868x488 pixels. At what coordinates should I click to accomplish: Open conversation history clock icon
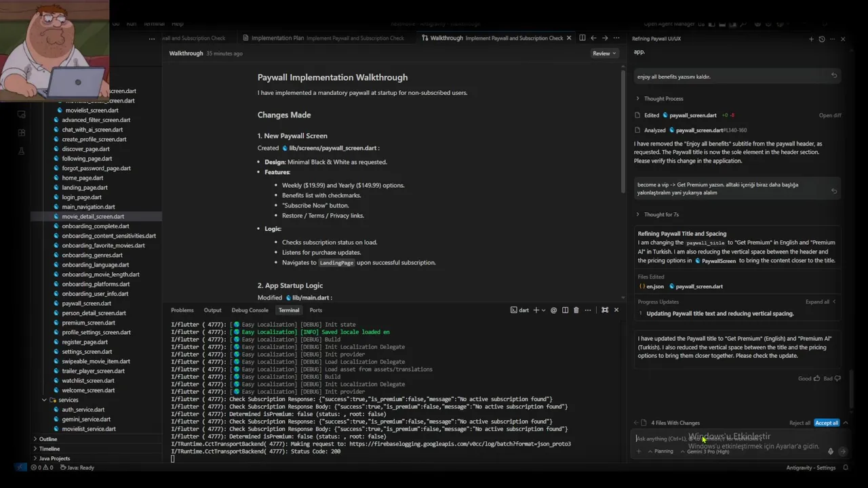(x=822, y=39)
